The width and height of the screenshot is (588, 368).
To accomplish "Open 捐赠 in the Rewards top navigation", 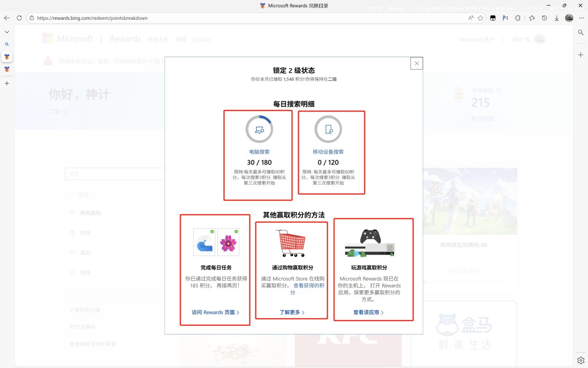I will point(181,40).
